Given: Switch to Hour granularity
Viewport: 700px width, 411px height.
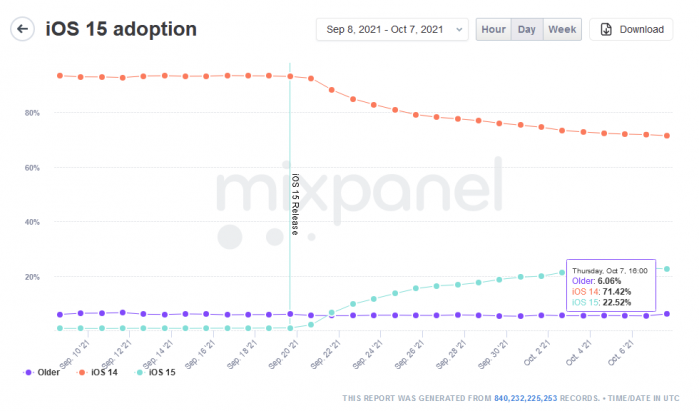Looking at the screenshot, I should click(x=493, y=29).
